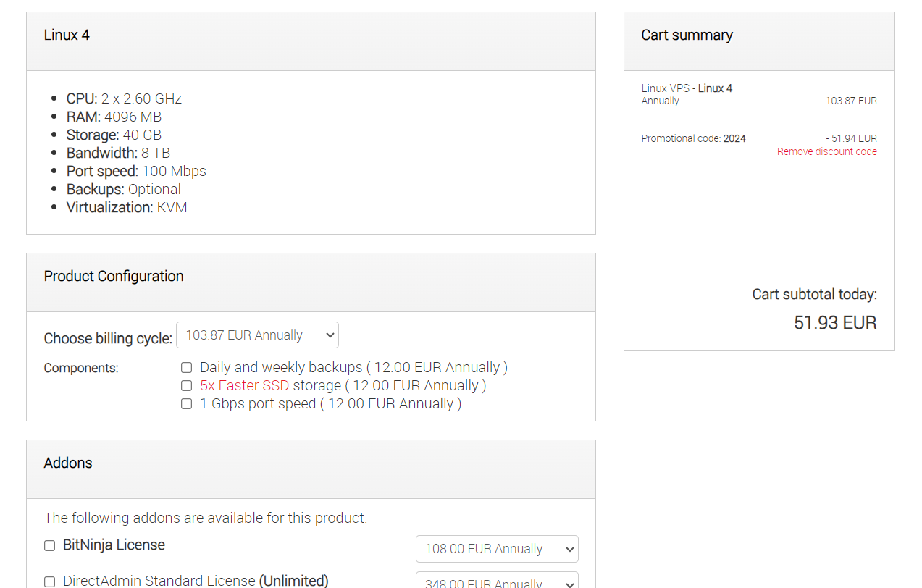Click the Cart subtotal today label

point(814,295)
